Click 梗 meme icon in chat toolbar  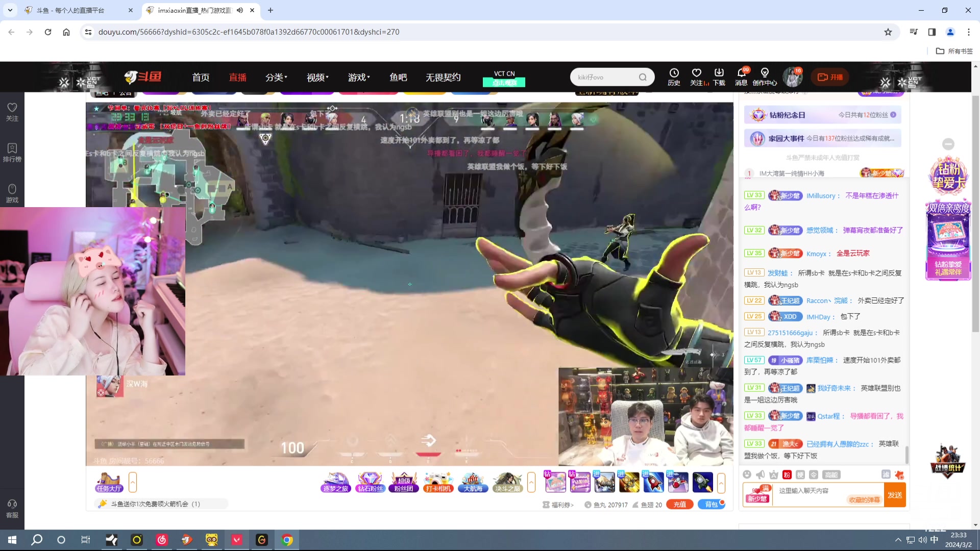point(800,474)
